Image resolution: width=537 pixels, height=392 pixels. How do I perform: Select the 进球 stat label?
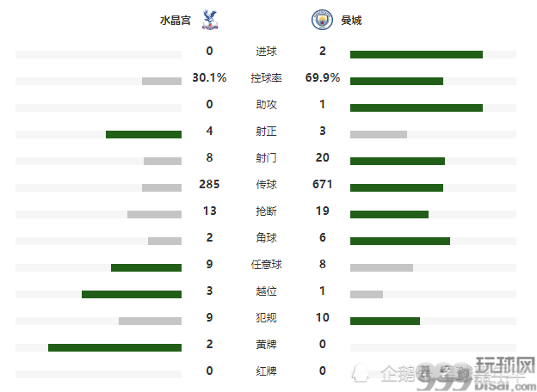(266, 52)
